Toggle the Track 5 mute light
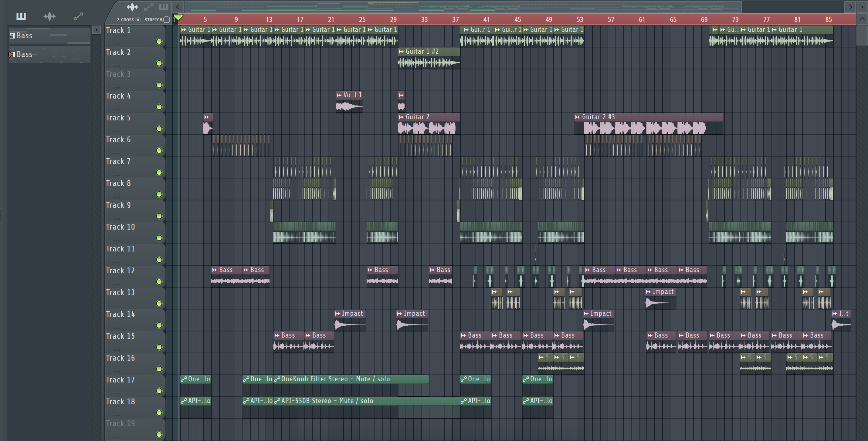868x441 pixels. (x=159, y=129)
